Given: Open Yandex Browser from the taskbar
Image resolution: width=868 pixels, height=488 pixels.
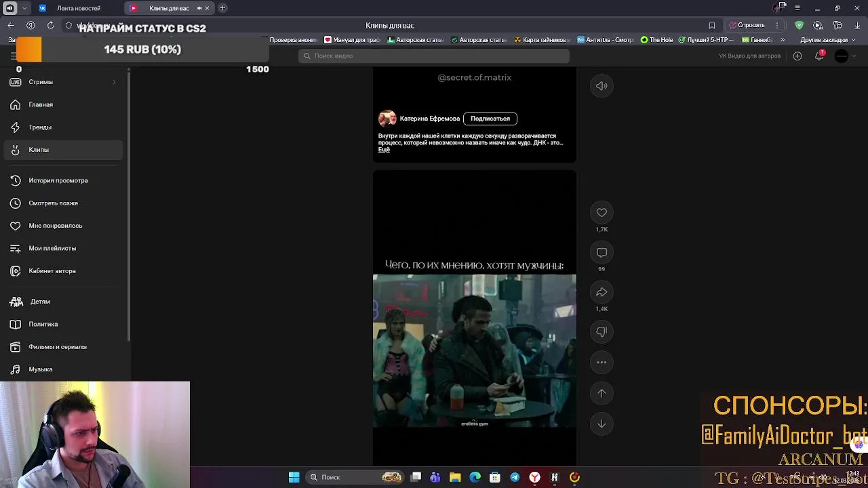Looking at the screenshot, I should [x=534, y=477].
